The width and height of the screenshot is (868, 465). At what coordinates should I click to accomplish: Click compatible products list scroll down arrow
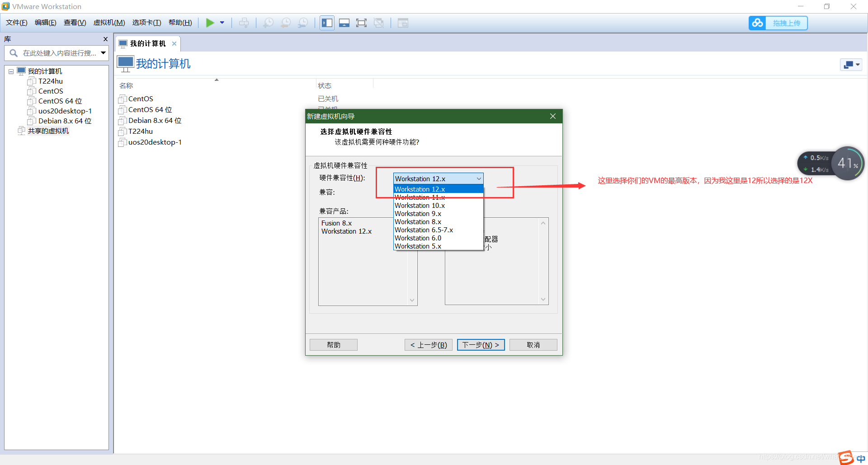tap(412, 300)
